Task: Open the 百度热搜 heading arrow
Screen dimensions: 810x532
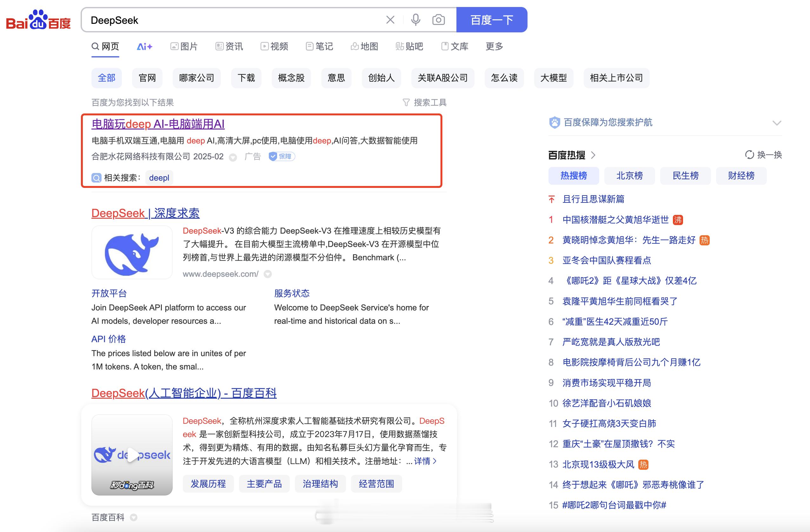Action: pos(593,155)
